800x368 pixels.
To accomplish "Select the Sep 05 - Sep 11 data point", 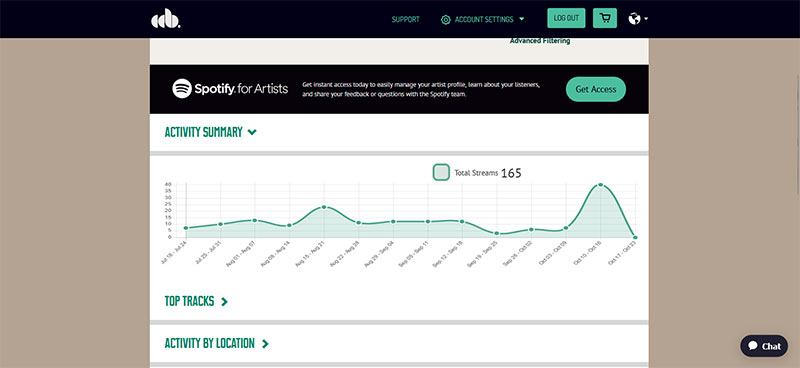I will [428, 222].
